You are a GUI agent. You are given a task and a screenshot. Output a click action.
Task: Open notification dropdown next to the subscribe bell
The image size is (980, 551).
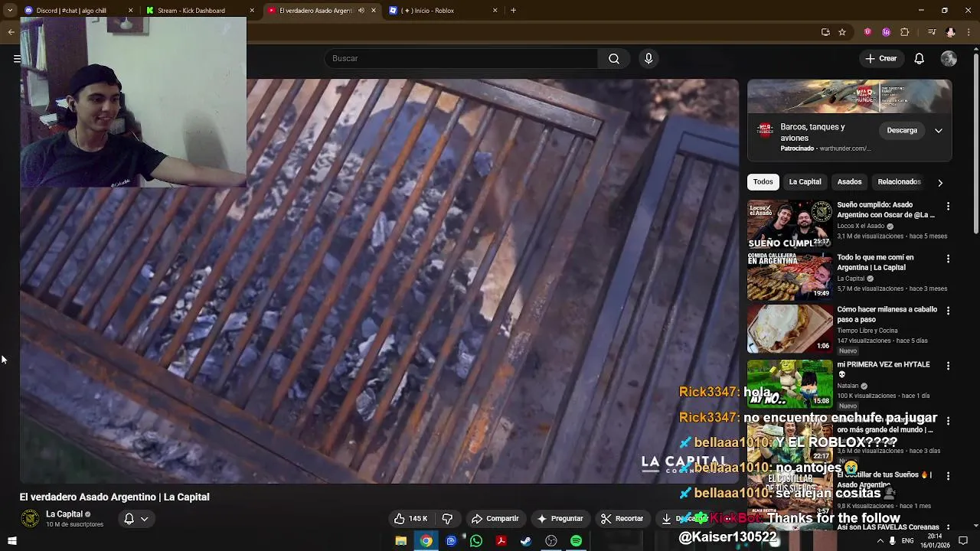144,519
